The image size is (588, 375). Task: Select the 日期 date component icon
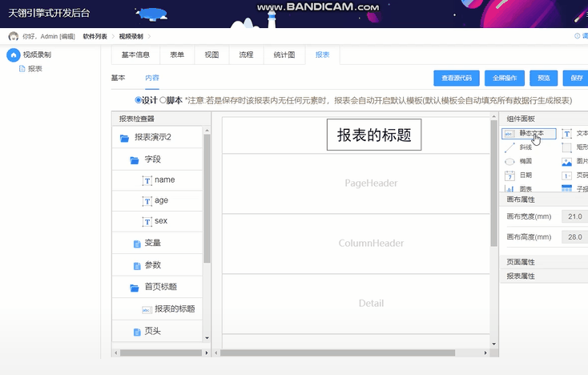pos(510,175)
